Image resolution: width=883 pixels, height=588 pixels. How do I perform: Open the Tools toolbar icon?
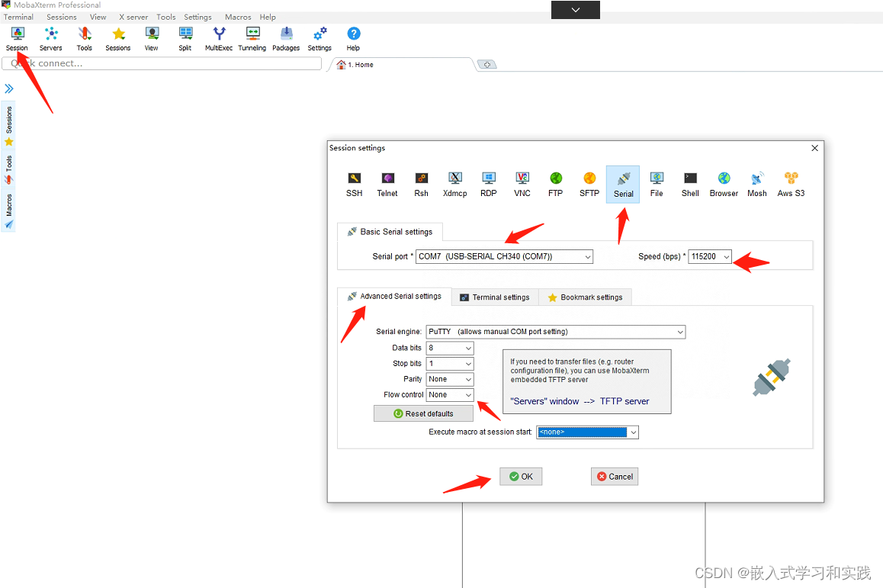[x=85, y=39]
